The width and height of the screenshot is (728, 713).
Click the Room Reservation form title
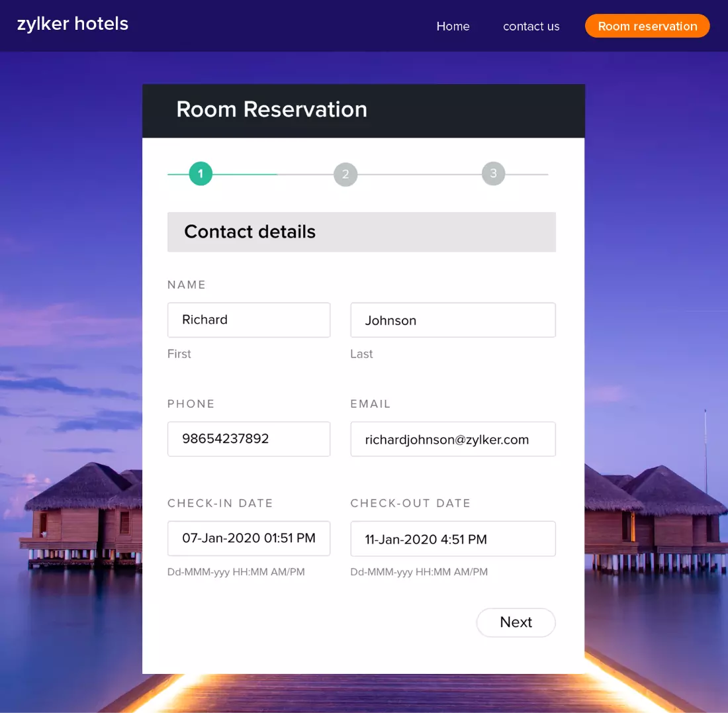pos(271,109)
